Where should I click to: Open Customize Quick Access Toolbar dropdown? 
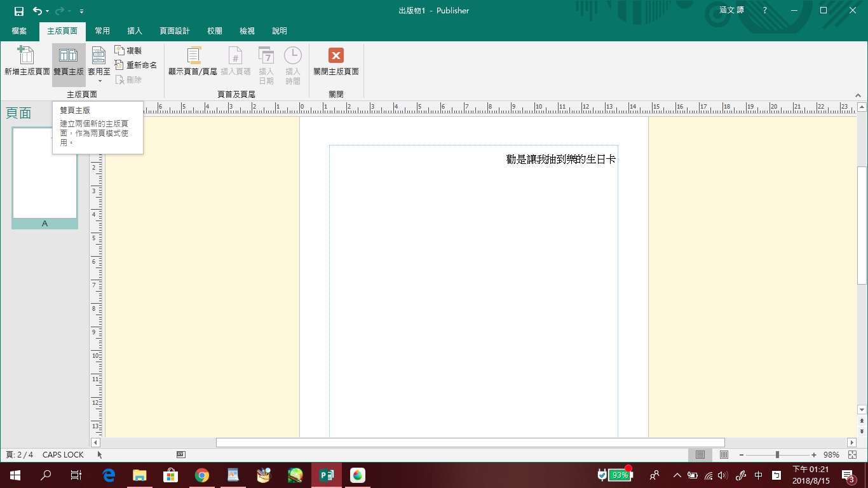tap(81, 11)
